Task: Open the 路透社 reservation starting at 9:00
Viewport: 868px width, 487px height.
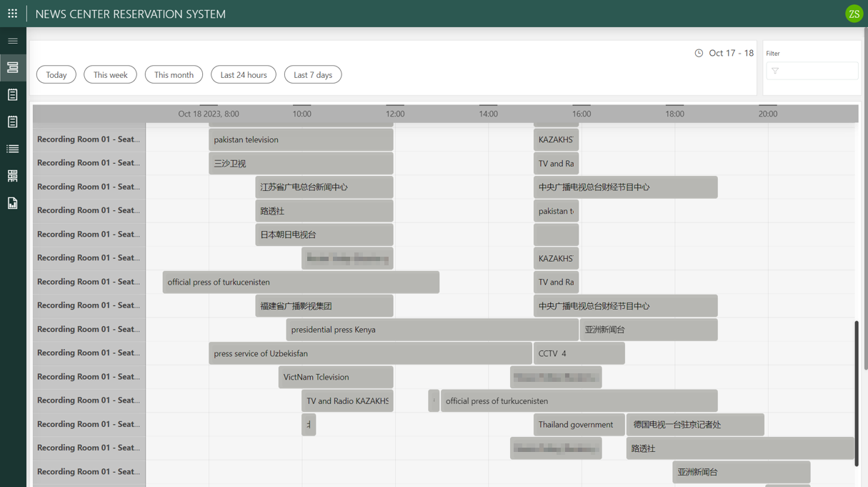Action: [x=324, y=211]
